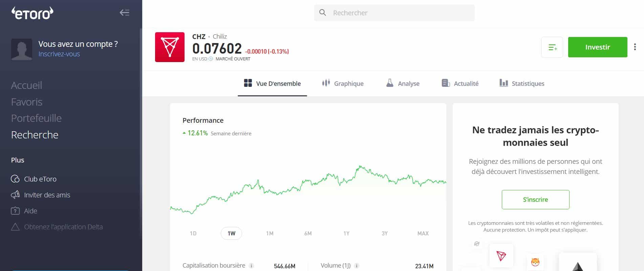Click the Aide label in sidebar
The width and height of the screenshot is (644, 271).
[30, 211]
